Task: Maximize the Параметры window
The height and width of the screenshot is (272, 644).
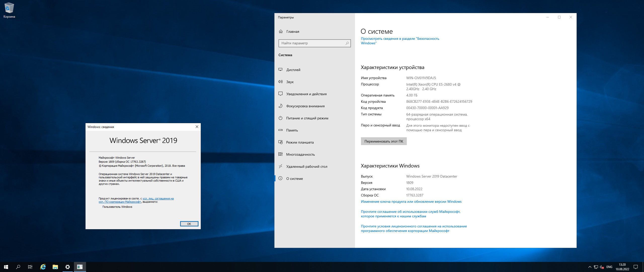Action: [x=559, y=17]
